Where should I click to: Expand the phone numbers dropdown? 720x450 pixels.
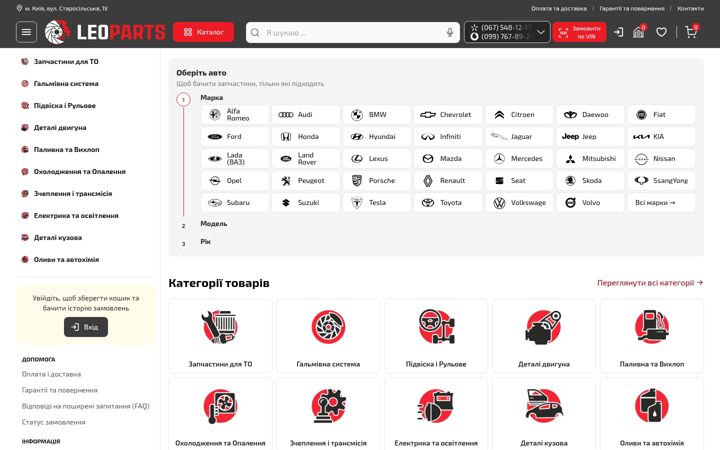(541, 32)
